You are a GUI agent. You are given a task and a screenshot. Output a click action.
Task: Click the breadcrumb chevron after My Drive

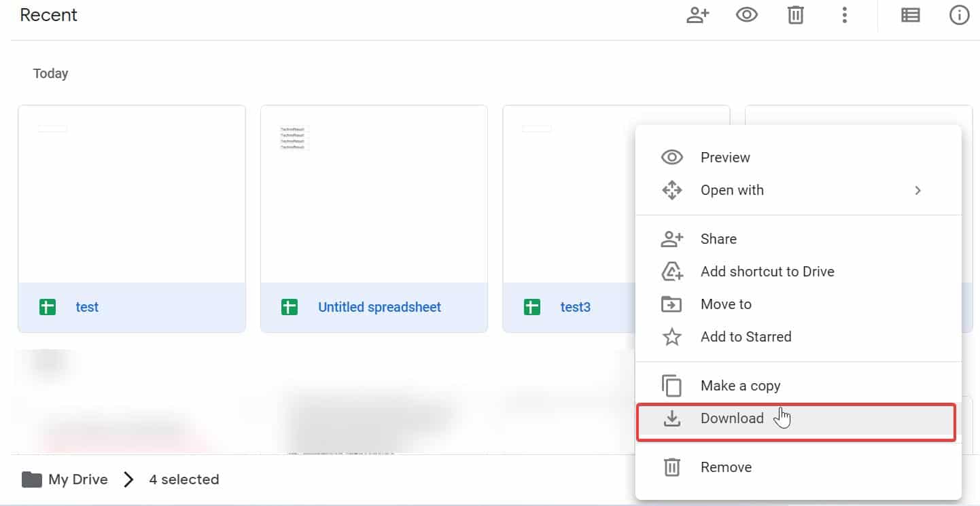(128, 479)
